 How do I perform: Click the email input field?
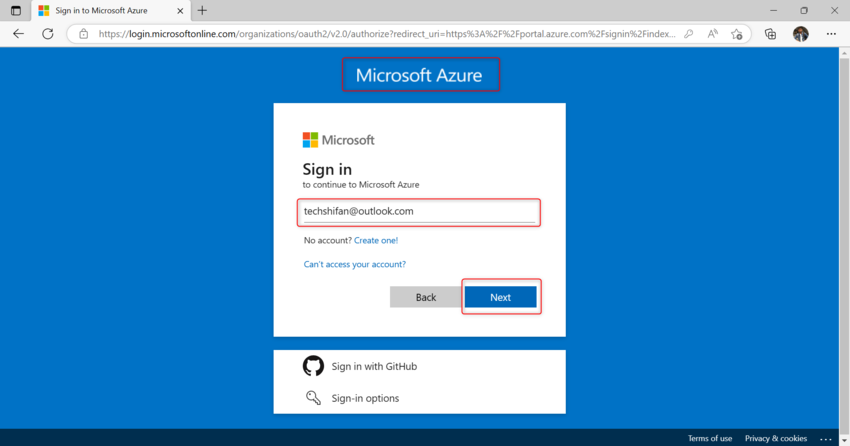[419, 212]
